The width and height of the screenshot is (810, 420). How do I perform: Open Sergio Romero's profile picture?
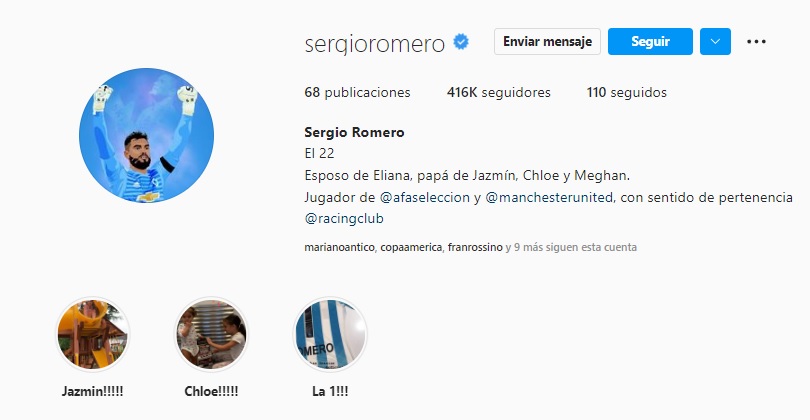coord(147,135)
